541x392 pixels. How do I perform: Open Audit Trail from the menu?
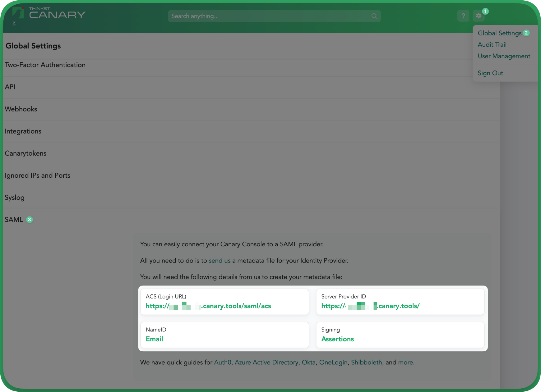coord(492,45)
